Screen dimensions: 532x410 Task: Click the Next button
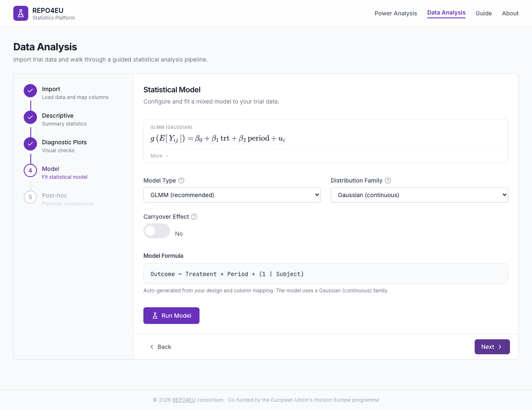[492, 347]
